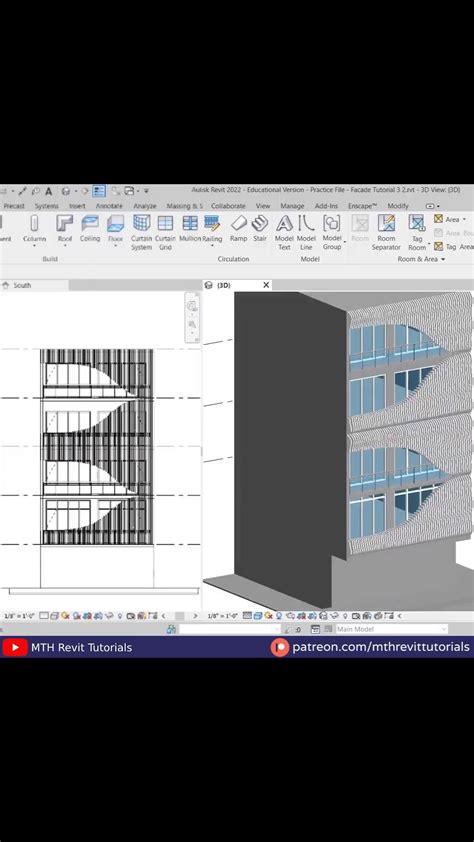This screenshot has width=474, height=842.
Task: Select the Model Group tool
Action: (x=332, y=232)
